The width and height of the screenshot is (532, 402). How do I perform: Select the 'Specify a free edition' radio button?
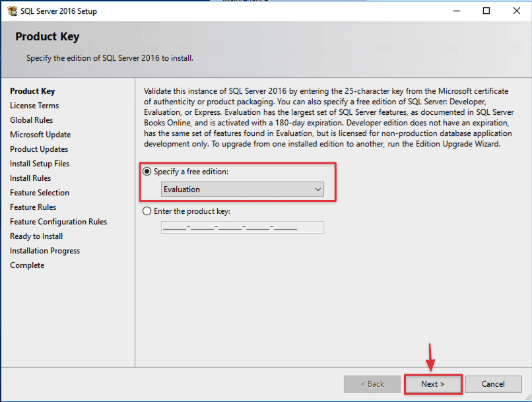(x=147, y=172)
